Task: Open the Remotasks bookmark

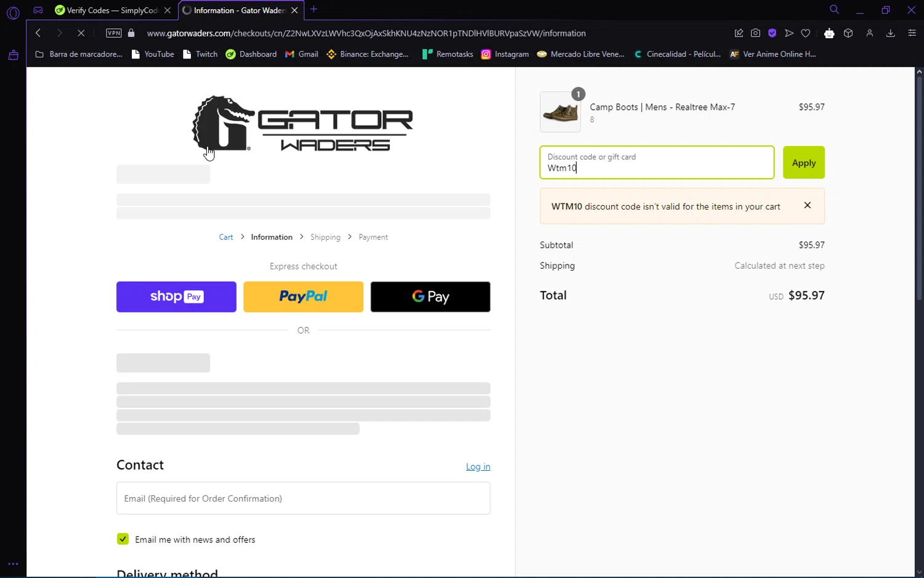Action: (x=447, y=54)
